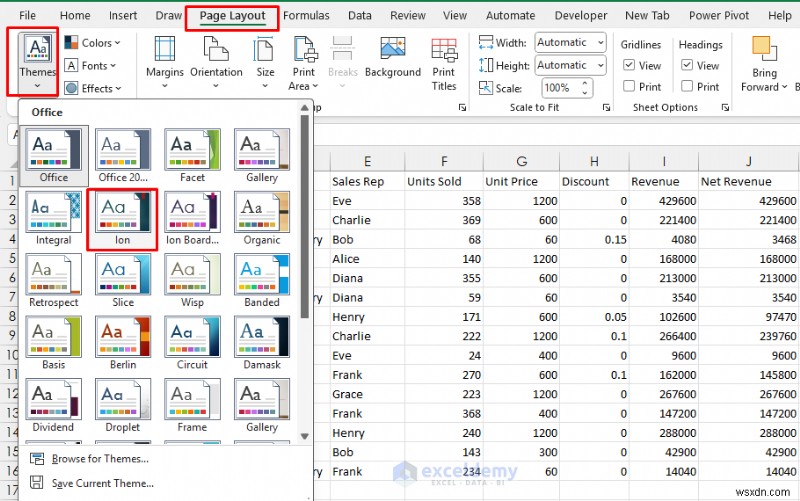
Task: Toggle Headings View checkbox
Action: (x=687, y=65)
